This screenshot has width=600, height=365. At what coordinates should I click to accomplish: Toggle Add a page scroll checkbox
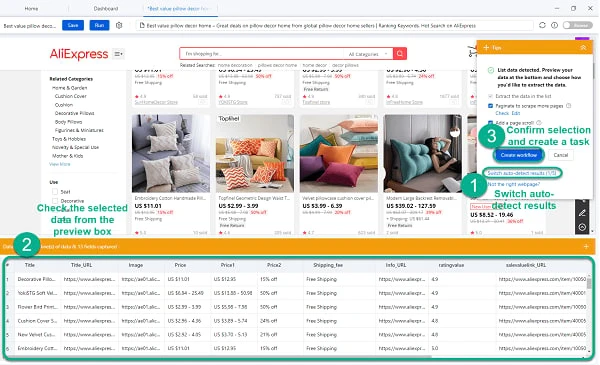pos(491,123)
